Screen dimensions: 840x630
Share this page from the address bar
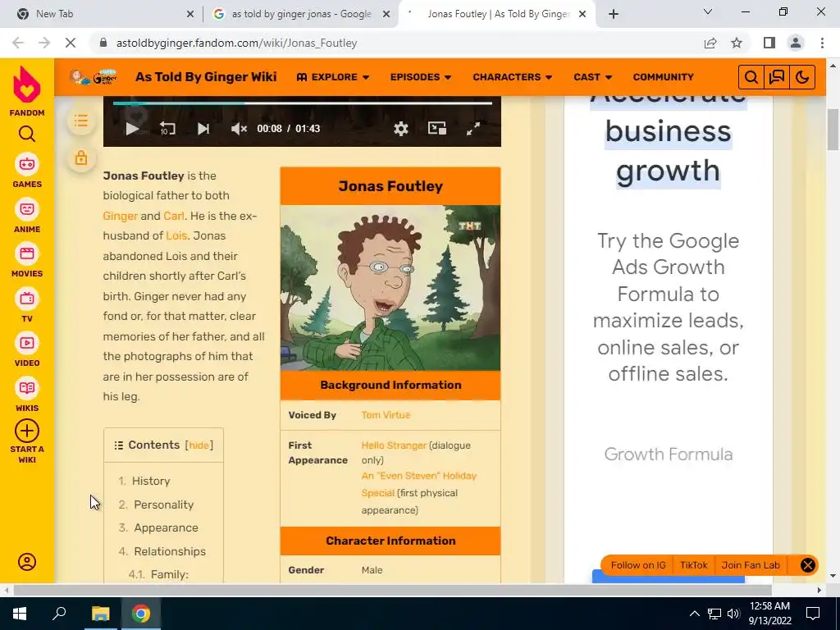[710, 43]
